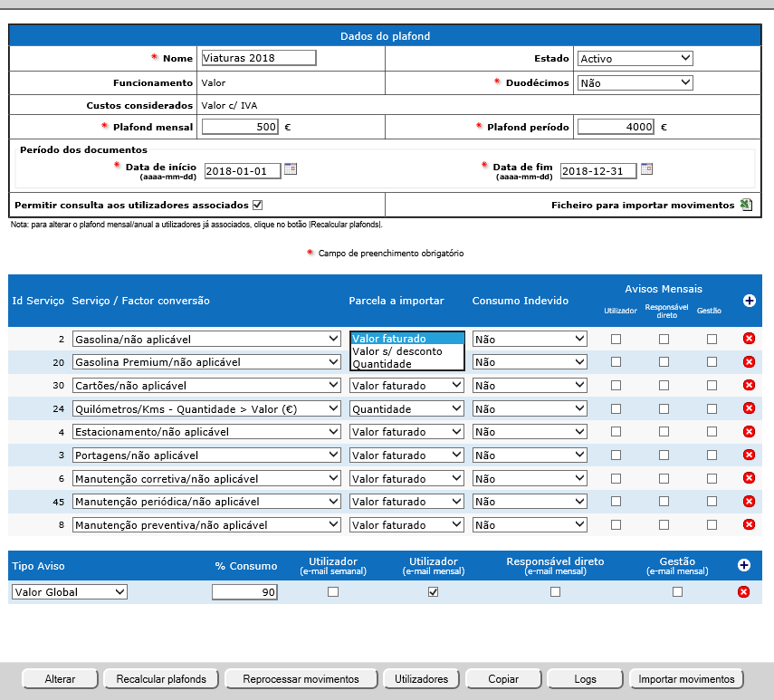Viewport: 774px width, 700px height.
Task: Click the Plafond mensal input field
Action: pyautogui.click(x=240, y=127)
